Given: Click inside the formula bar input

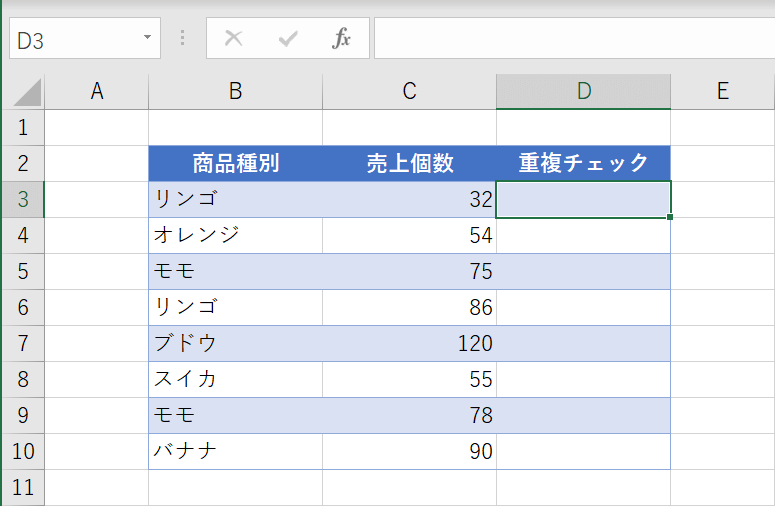Looking at the screenshot, I should click(x=570, y=39).
